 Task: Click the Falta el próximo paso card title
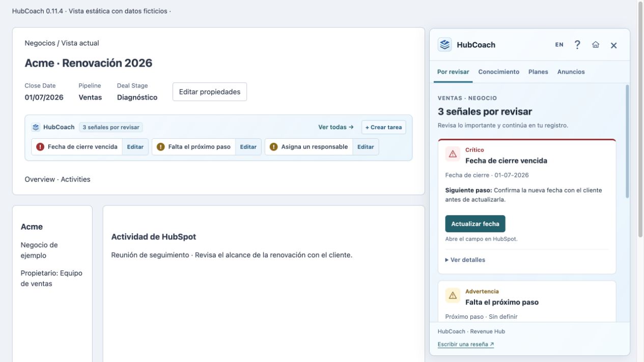coord(502,302)
